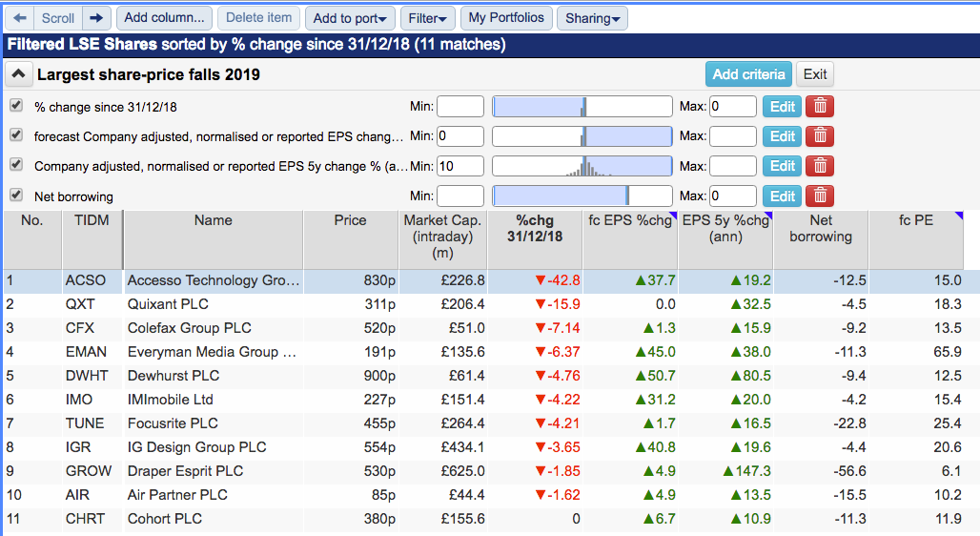Click the right scroll arrow icon
The image size is (980, 536).
point(96,18)
